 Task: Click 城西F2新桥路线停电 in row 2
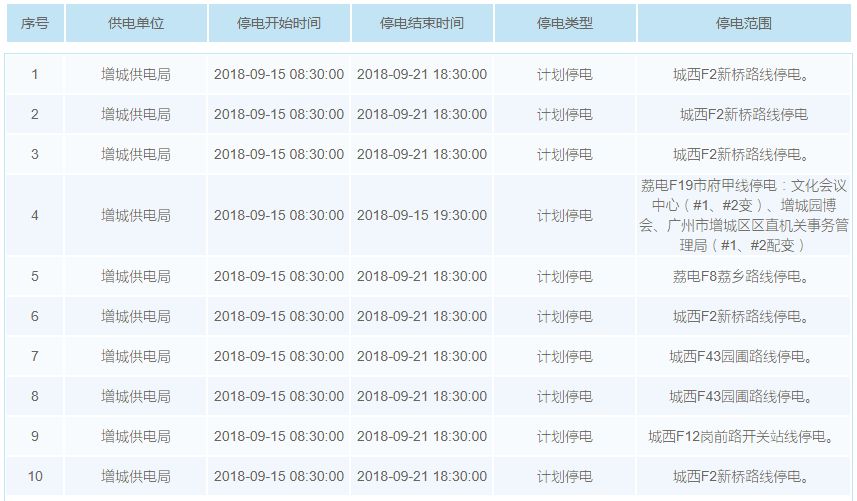tap(743, 114)
